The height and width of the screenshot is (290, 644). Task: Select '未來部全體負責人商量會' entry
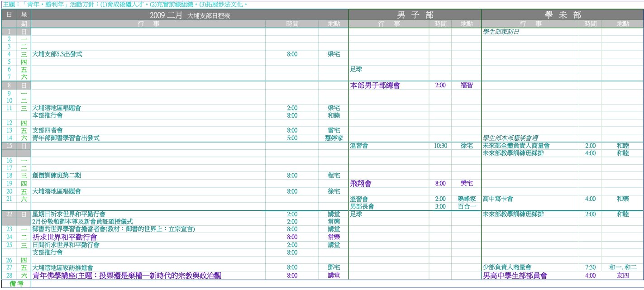(x=516, y=146)
